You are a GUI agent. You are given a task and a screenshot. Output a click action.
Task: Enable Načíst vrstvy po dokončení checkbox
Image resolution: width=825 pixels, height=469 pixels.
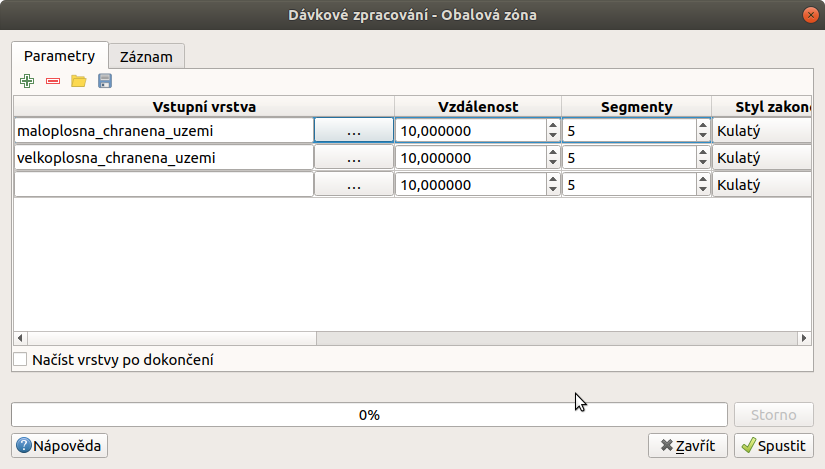pos(20,360)
